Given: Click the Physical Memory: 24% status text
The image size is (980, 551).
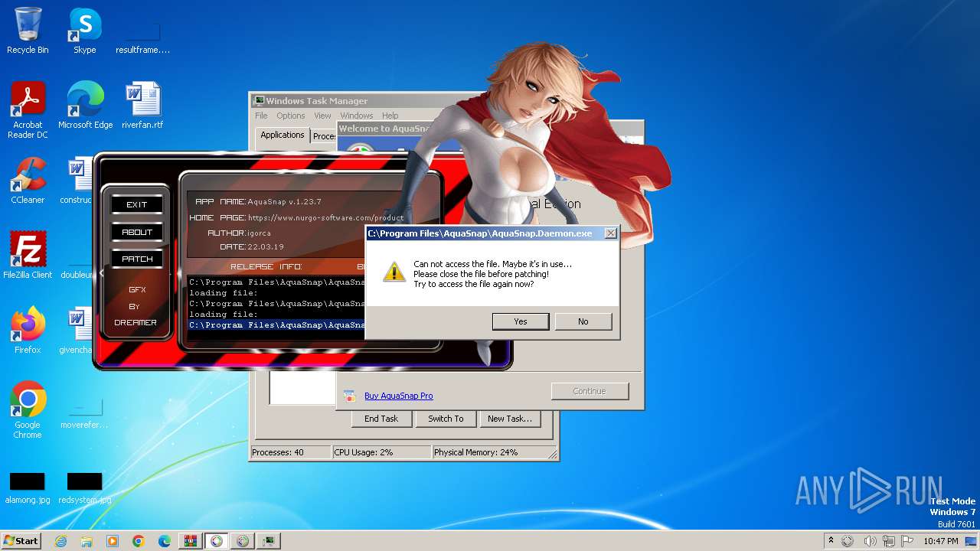Looking at the screenshot, I should 475,452.
